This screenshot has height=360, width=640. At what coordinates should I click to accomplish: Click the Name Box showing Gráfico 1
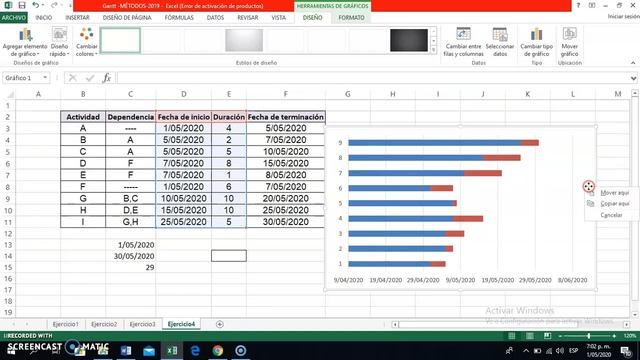(x=22, y=78)
